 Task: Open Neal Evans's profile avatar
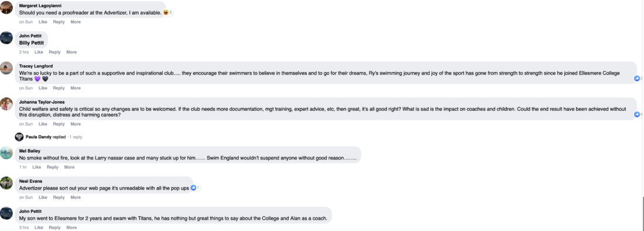(x=6, y=183)
